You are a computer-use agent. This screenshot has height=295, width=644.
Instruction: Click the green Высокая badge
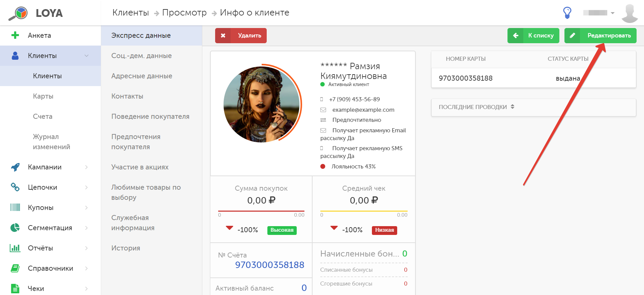click(x=282, y=230)
